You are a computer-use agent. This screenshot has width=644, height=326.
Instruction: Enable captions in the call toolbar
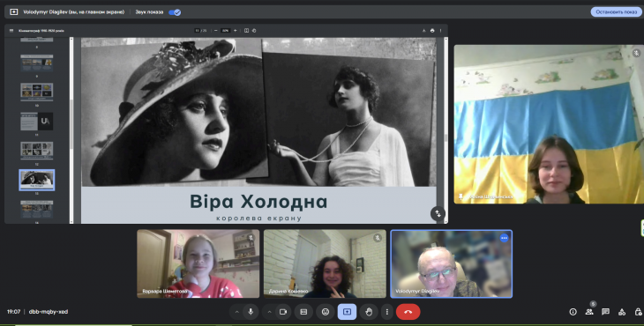coord(303,312)
